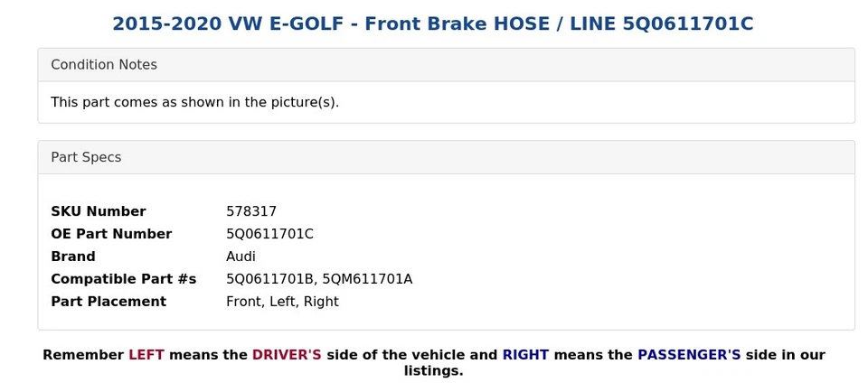Click the brand value Audi
The height and width of the screenshot is (392, 868).
click(x=241, y=257)
